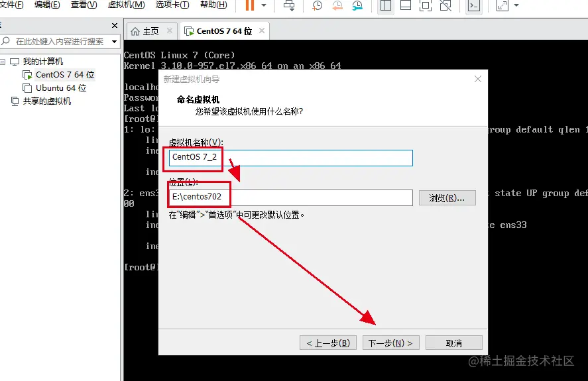Click the library search input field
Image resolution: width=588 pixels, height=381 pixels.
[60, 42]
